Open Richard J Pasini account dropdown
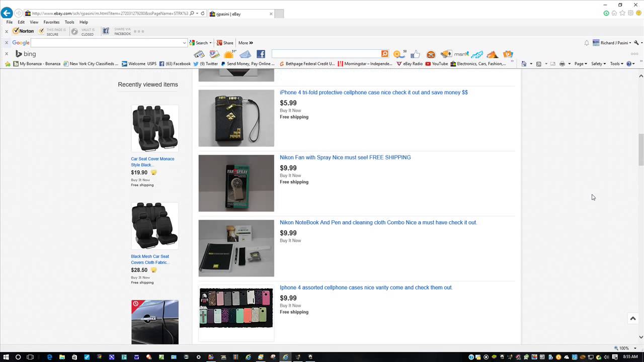 click(x=612, y=43)
